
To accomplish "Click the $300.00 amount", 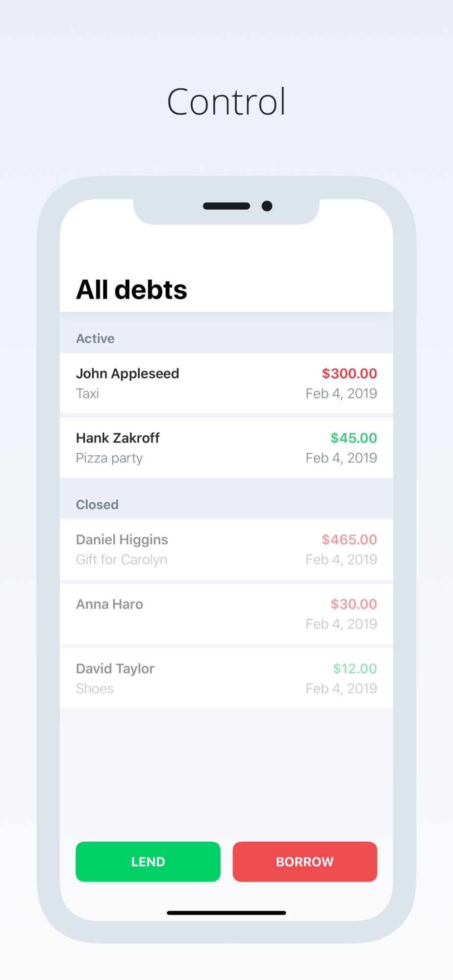I will pos(349,373).
